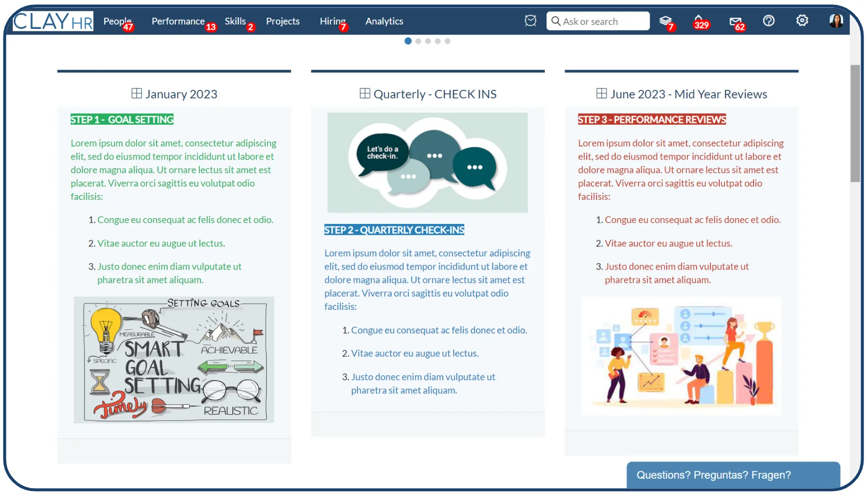
Task: Select the second carousel dot
Action: point(418,41)
